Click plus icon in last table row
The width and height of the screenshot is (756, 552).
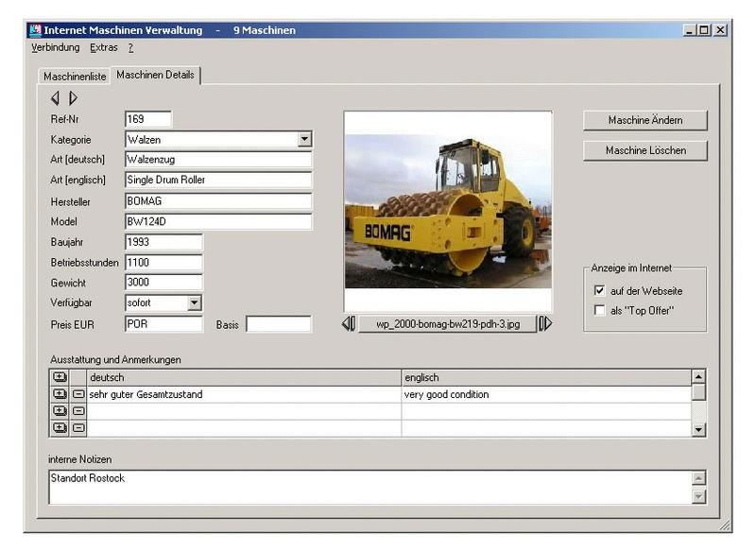60,428
